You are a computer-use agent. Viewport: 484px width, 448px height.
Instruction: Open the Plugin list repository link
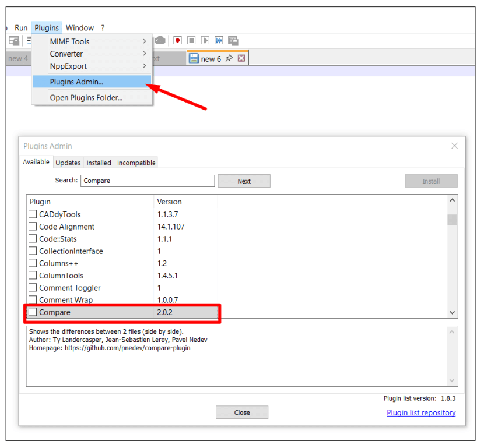421,413
